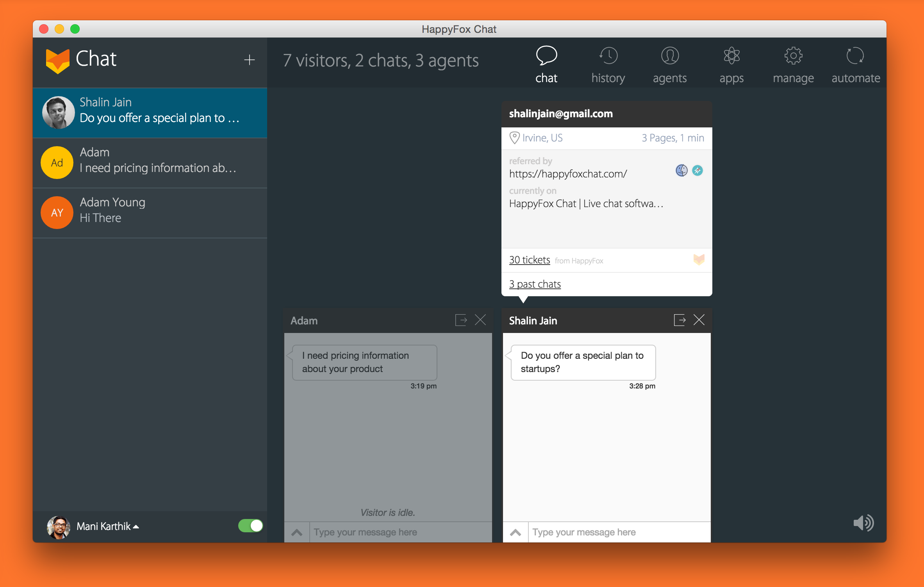Click the plus icon beside Chat
Viewport: 924px width, 587px height.
tap(249, 60)
